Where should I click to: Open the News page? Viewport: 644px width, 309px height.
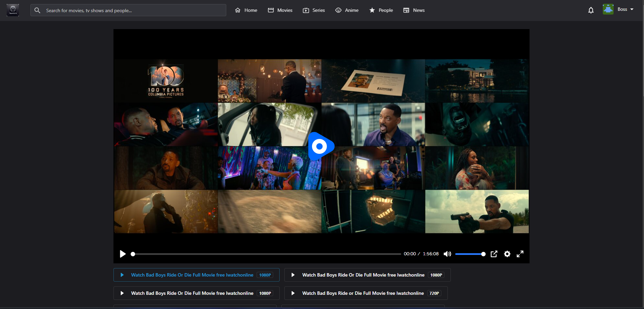[414, 10]
